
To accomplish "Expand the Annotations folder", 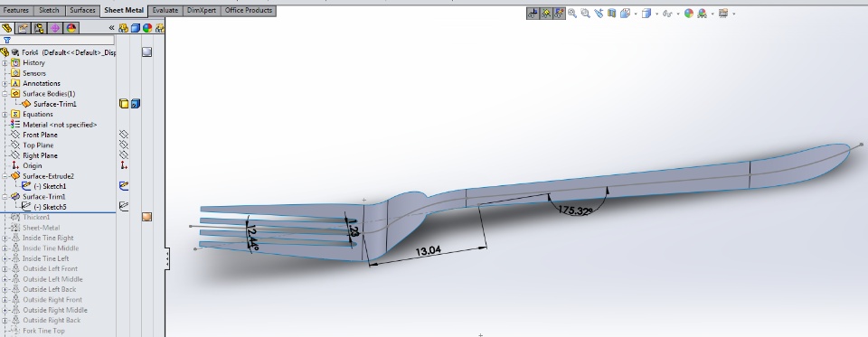I will [5, 83].
